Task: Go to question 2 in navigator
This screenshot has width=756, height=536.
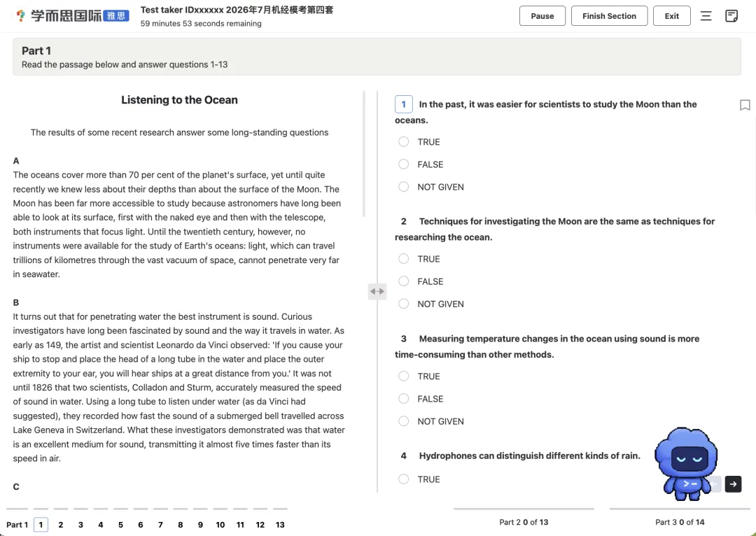Action: (61, 524)
